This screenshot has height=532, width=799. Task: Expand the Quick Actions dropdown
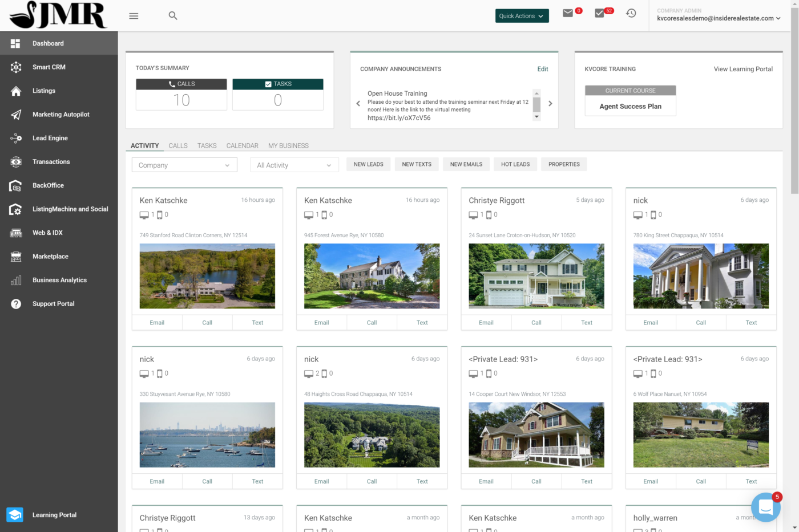(x=521, y=16)
